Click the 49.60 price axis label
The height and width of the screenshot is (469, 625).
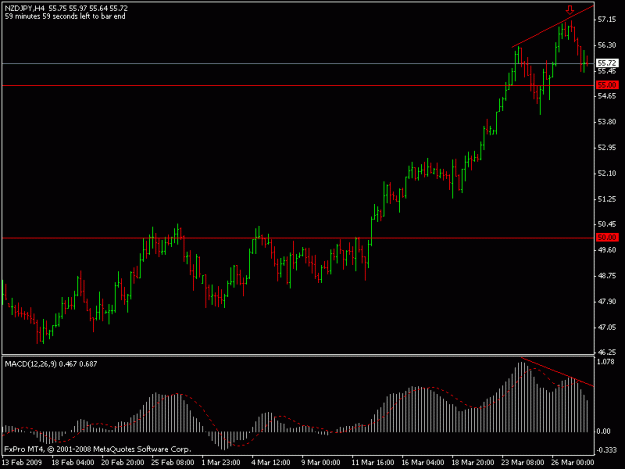click(x=607, y=250)
